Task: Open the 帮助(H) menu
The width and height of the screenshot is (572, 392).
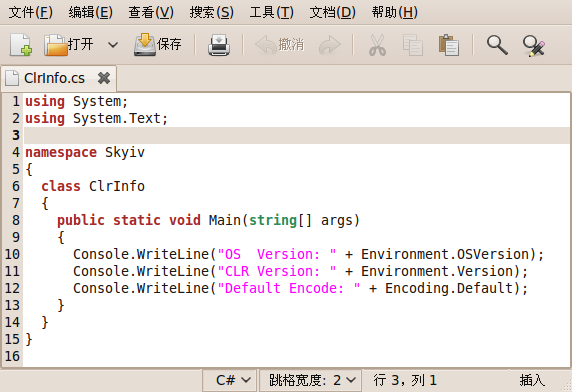Action: pos(395,12)
